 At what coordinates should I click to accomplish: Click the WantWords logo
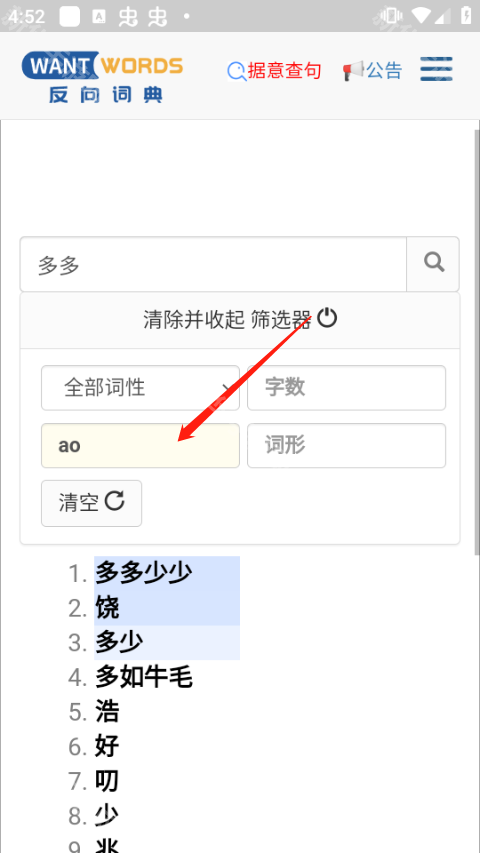tap(102, 77)
